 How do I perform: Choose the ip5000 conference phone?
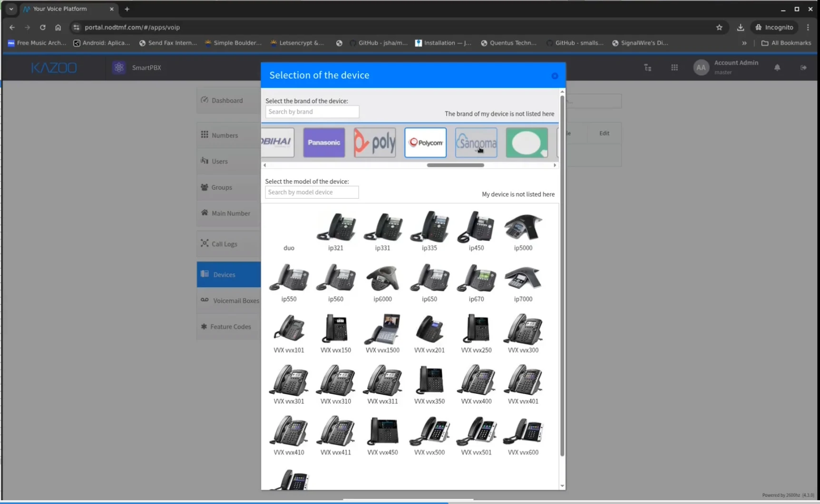pyautogui.click(x=523, y=232)
